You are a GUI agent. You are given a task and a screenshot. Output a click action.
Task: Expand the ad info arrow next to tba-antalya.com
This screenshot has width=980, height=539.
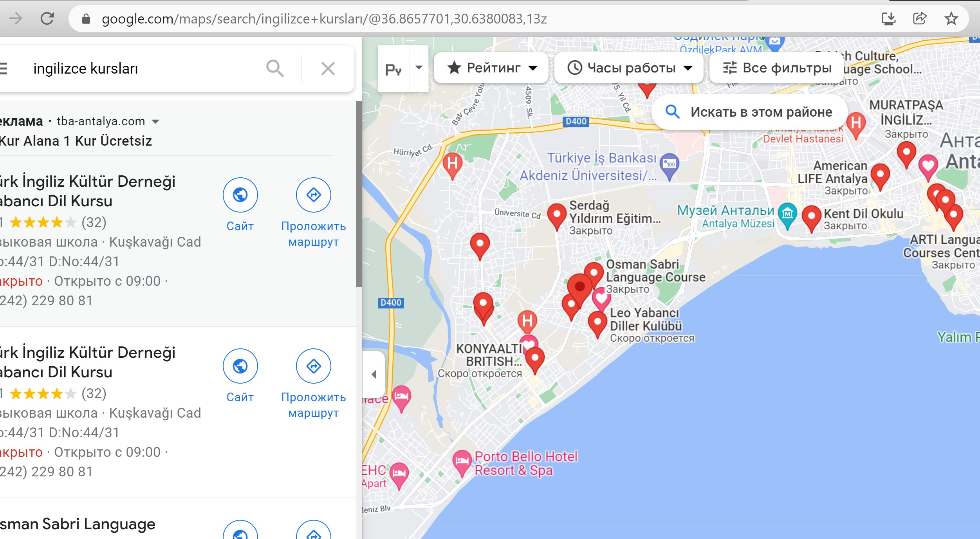[155, 122]
